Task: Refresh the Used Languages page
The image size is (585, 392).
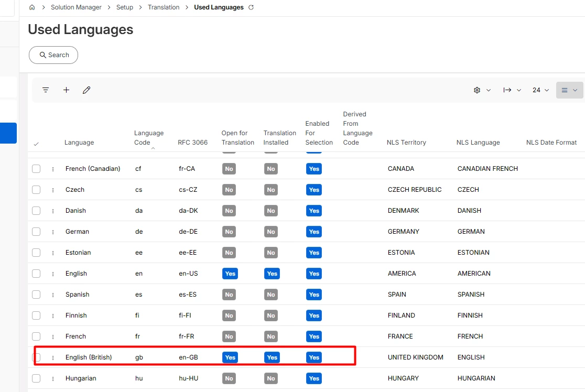Action: (x=251, y=7)
